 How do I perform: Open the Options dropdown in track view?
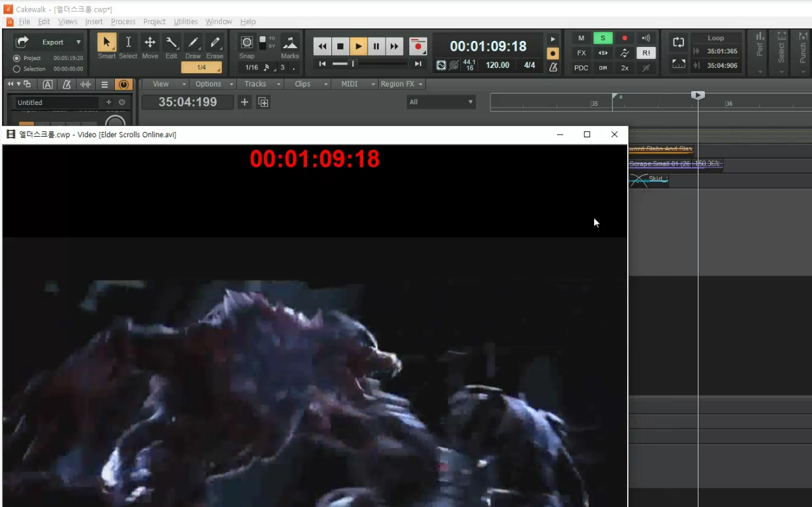point(213,84)
